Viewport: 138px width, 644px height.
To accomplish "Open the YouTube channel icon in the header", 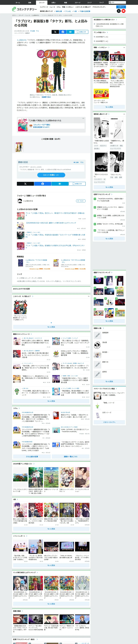I will (x=123, y=11).
